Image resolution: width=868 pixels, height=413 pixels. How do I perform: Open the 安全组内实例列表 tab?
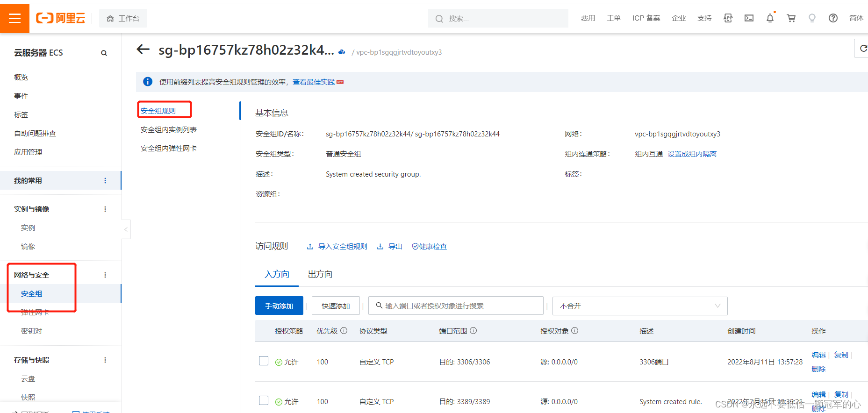point(169,129)
